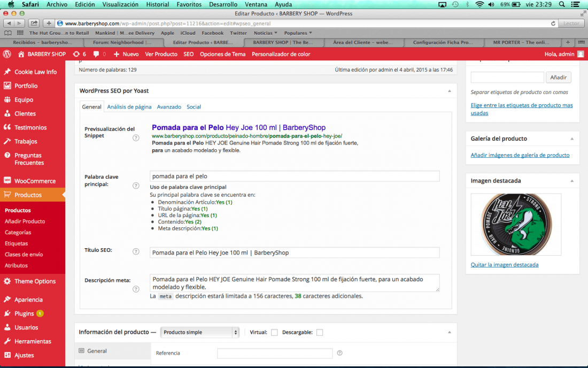Image resolution: width=588 pixels, height=368 pixels.
Task: Show help for Palabra clave principal
Action: pyautogui.click(x=136, y=186)
